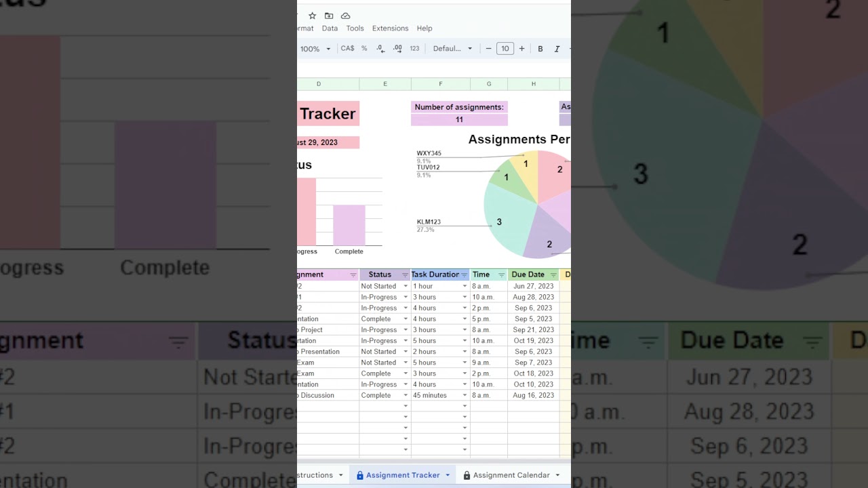Viewport: 868px width, 488px height.
Task: Open the Default font dropdown
Action: (x=452, y=49)
